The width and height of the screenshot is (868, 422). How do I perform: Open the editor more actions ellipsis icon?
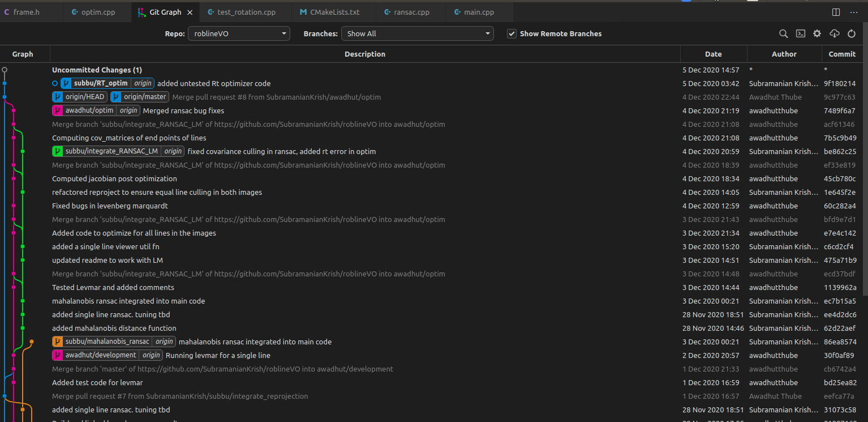point(854,12)
